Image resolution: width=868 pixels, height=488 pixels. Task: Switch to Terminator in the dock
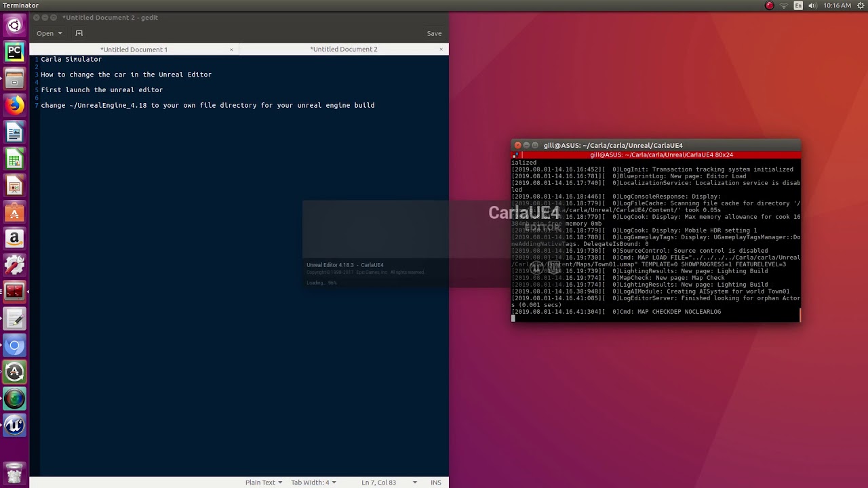point(14,292)
